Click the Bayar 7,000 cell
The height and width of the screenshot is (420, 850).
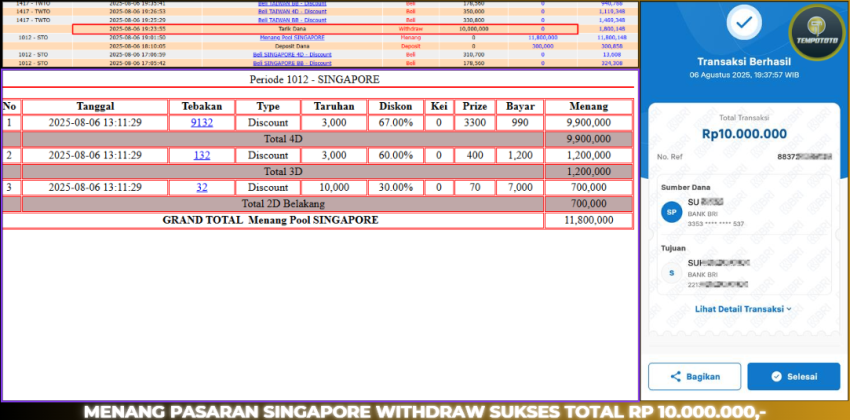click(520, 188)
